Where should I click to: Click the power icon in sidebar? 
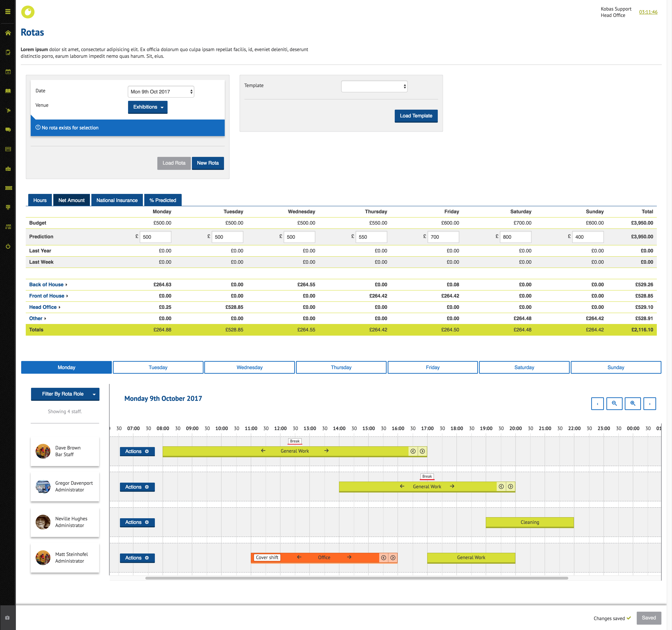[x=8, y=246]
